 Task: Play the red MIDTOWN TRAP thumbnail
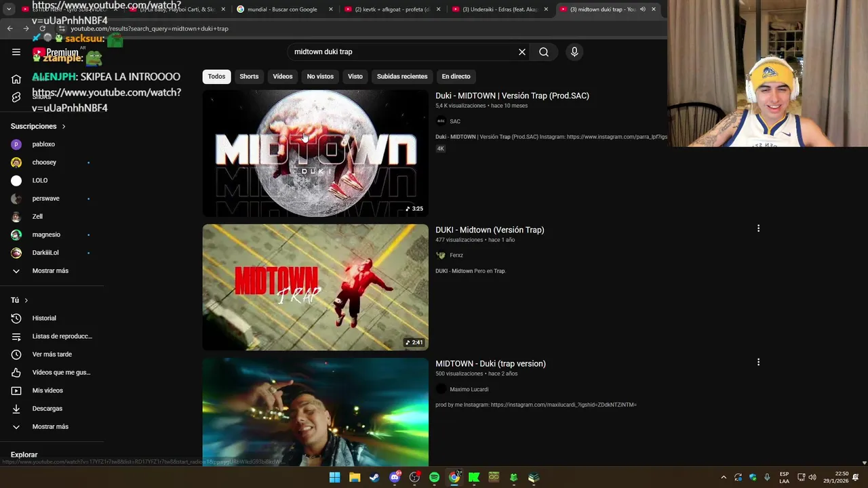315,287
